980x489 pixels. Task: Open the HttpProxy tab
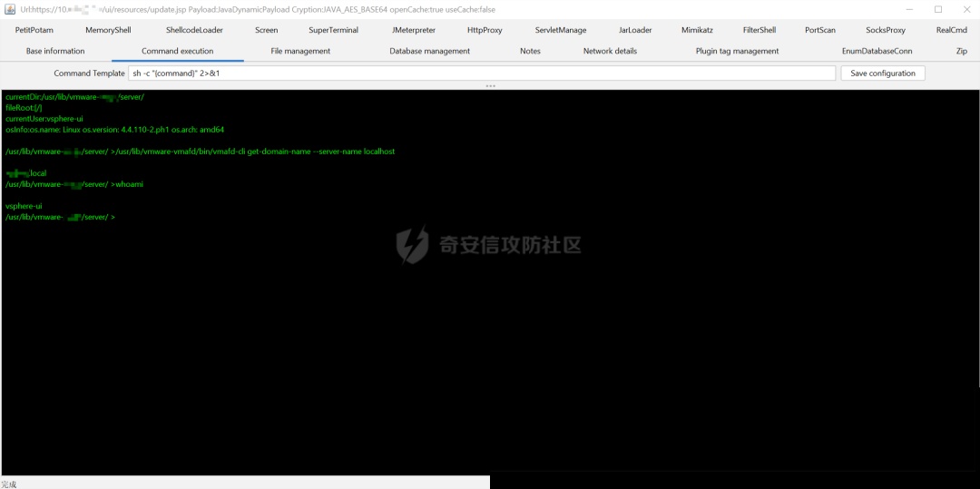tap(485, 30)
